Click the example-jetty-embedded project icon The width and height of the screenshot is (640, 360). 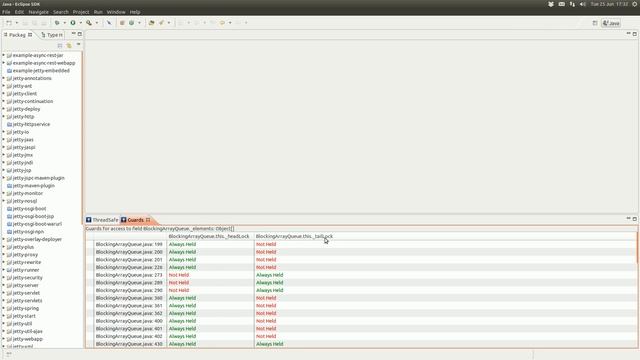click(x=9, y=71)
